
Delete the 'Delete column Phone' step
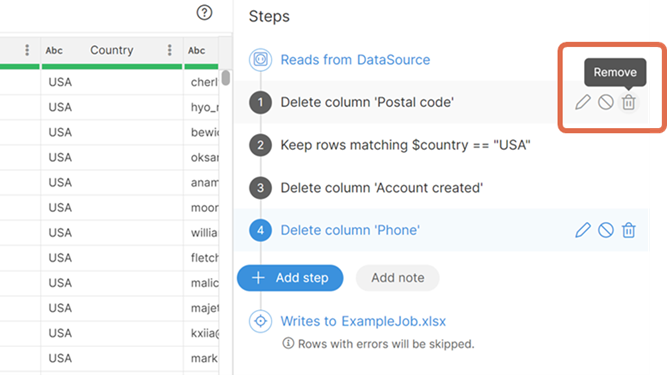tap(629, 230)
